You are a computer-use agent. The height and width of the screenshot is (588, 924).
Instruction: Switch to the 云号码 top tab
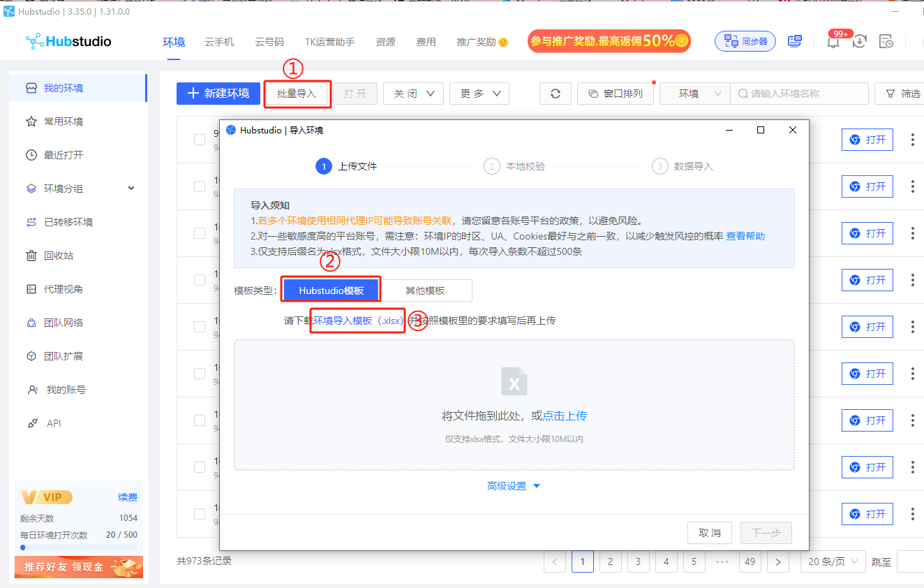click(269, 42)
